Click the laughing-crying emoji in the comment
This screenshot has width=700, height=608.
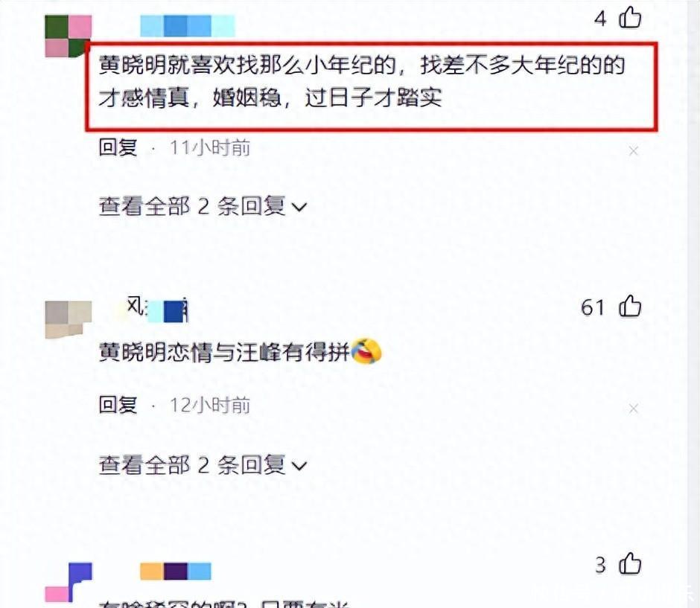pyautogui.click(x=366, y=351)
